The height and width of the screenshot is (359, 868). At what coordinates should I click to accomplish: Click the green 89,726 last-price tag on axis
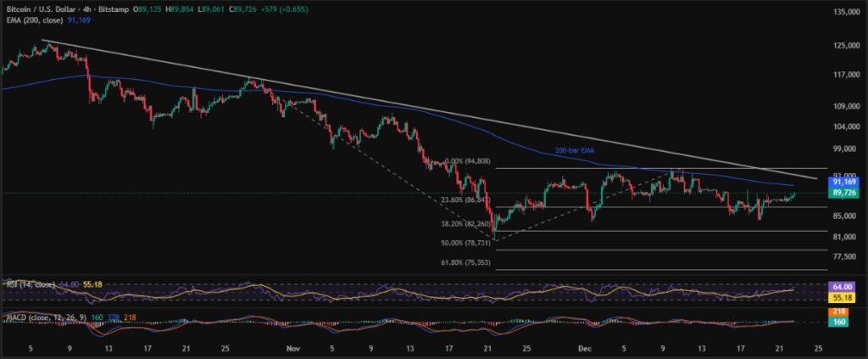click(x=842, y=193)
